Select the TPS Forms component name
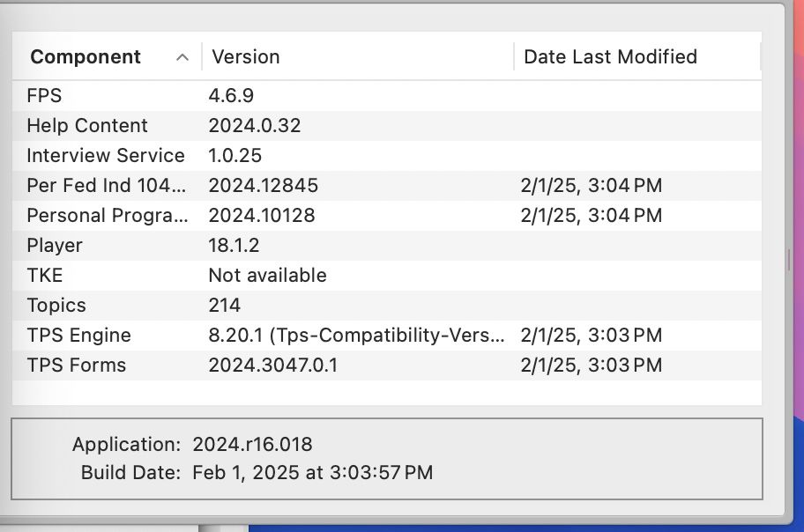The image size is (804, 532). [77, 365]
